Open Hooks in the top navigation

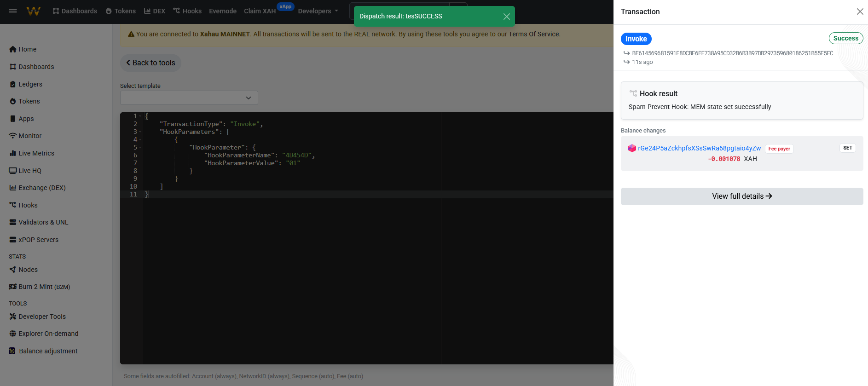[x=187, y=11]
